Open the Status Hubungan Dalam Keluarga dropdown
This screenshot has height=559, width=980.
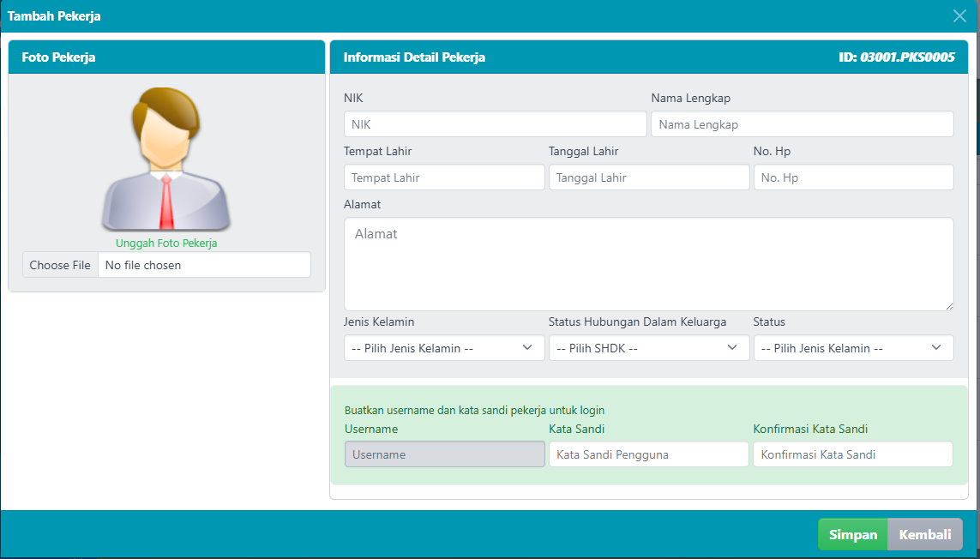click(x=648, y=348)
